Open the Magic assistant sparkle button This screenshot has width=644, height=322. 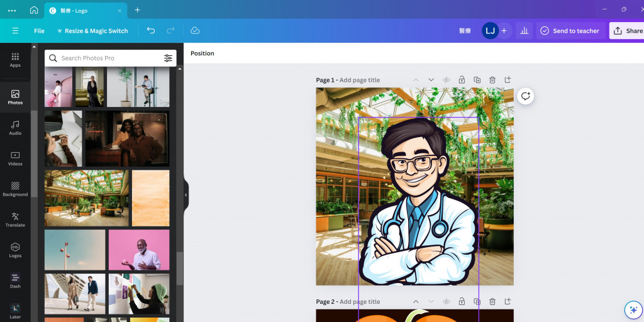click(x=633, y=310)
